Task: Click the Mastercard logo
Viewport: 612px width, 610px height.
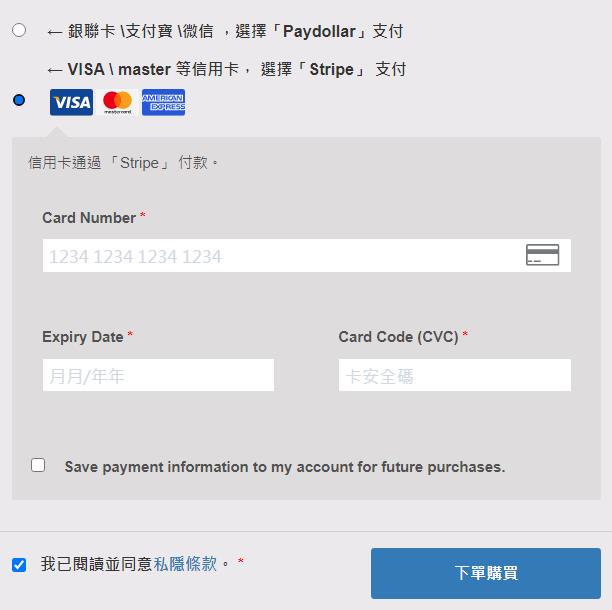Action: tap(117, 102)
